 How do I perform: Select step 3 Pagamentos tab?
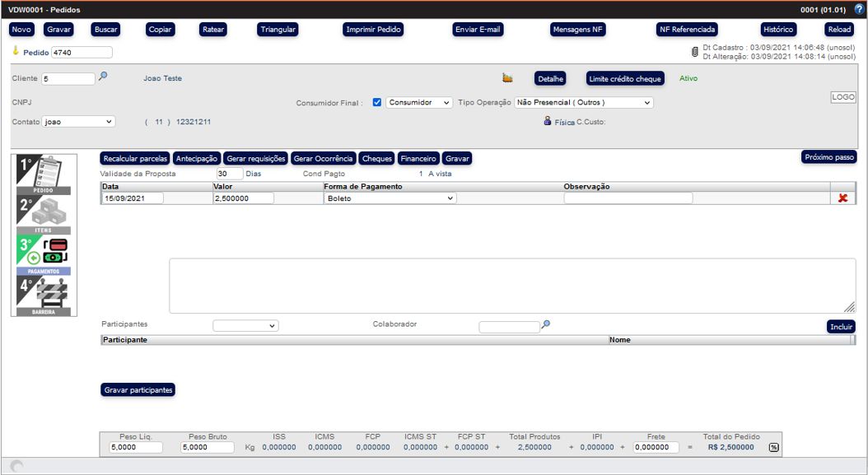(x=44, y=255)
